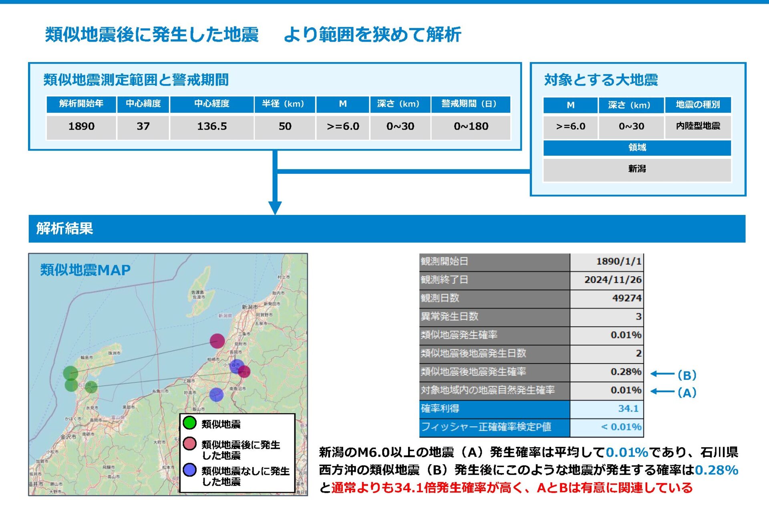Viewport: 769px width, 532px height.
Task: Select the heading 対象とする大地震
Action: point(601,80)
